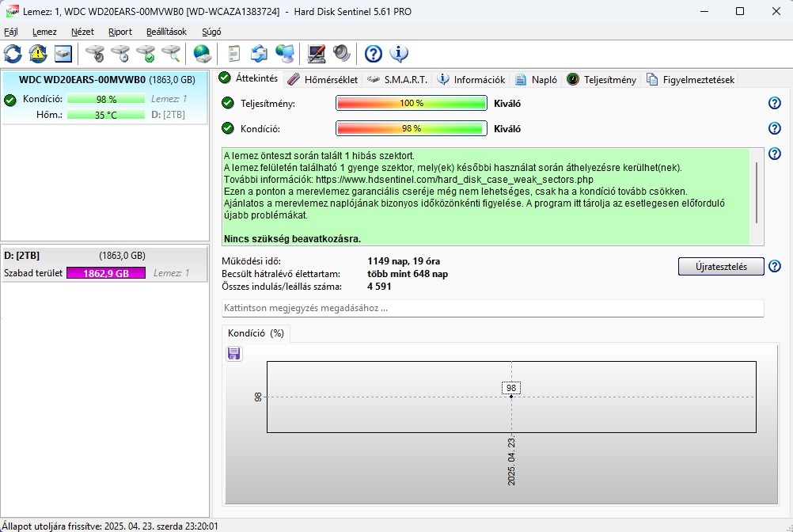The image size is (793, 532).
Task: Click the start/stop count value '4 591'
Action: coord(379,287)
